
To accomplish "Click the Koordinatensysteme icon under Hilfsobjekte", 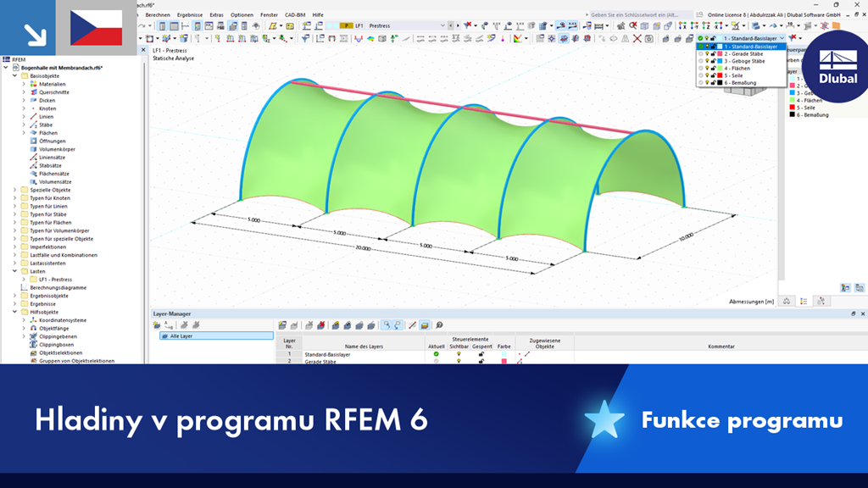I will [33, 320].
